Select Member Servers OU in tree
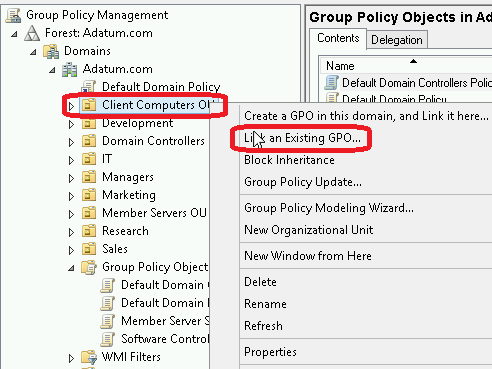 (x=154, y=213)
